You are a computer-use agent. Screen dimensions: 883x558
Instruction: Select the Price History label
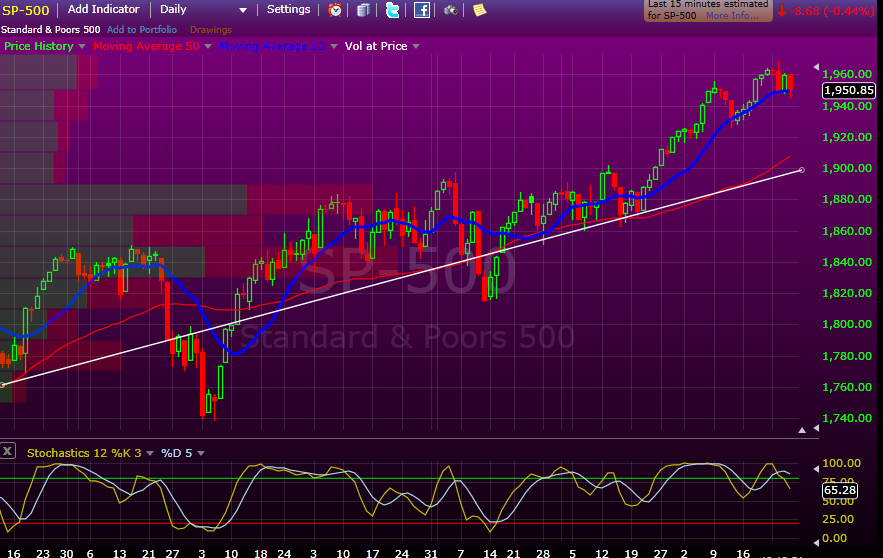(x=39, y=46)
